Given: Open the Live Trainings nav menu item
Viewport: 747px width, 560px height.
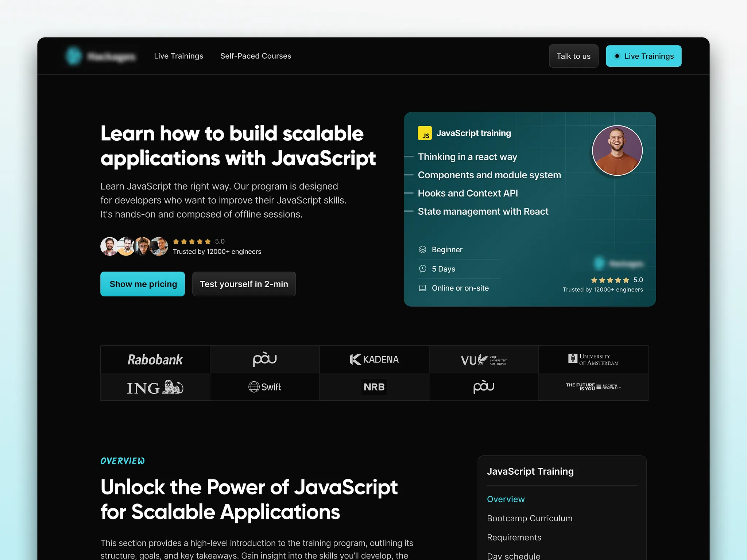Looking at the screenshot, I should point(178,56).
